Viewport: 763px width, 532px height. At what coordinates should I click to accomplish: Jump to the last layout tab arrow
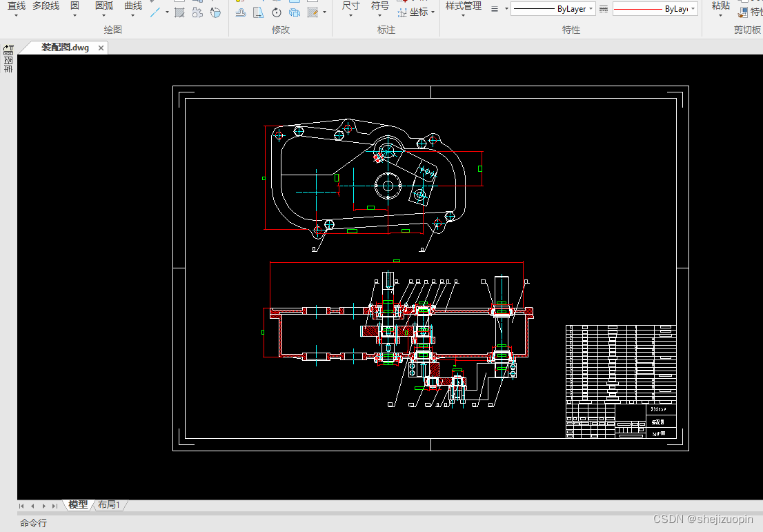tap(55, 506)
